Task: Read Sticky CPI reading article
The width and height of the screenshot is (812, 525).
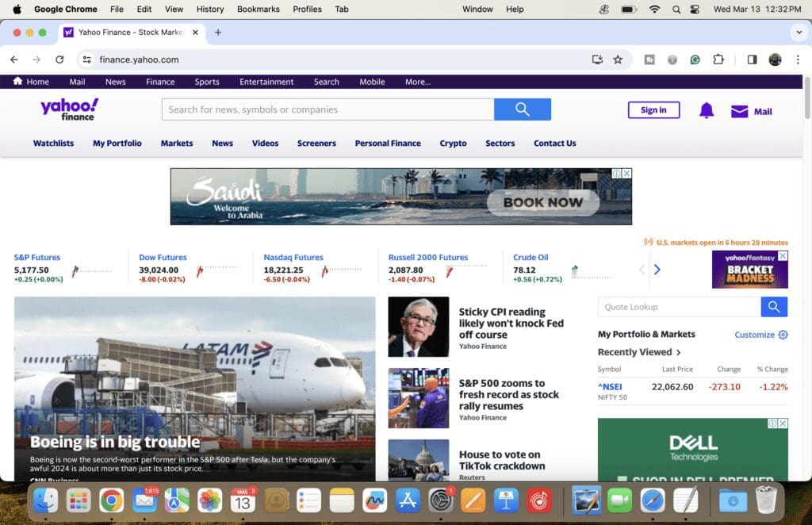Action: (x=511, y=323)
